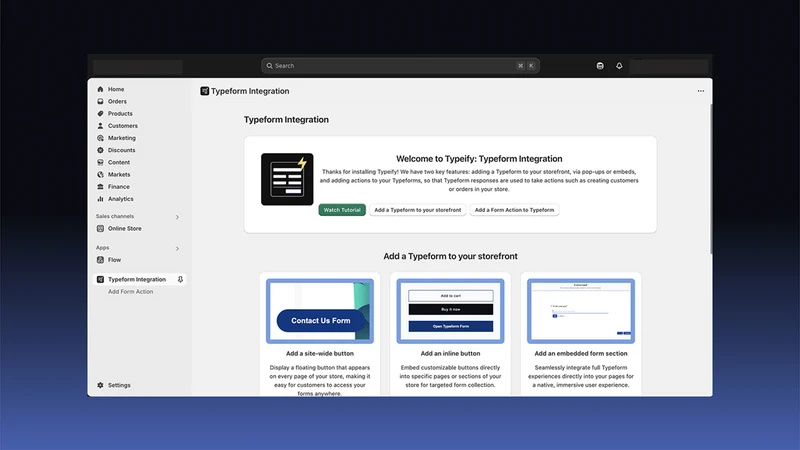Click the Add an embedded form section title
The image size is (800, 450).
point(581,353)
